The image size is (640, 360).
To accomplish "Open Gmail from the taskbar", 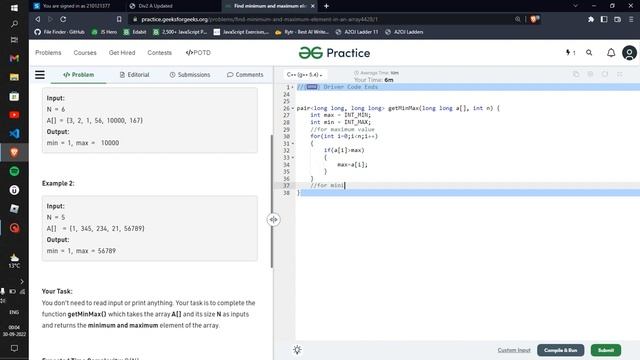I will click(14, 58).
